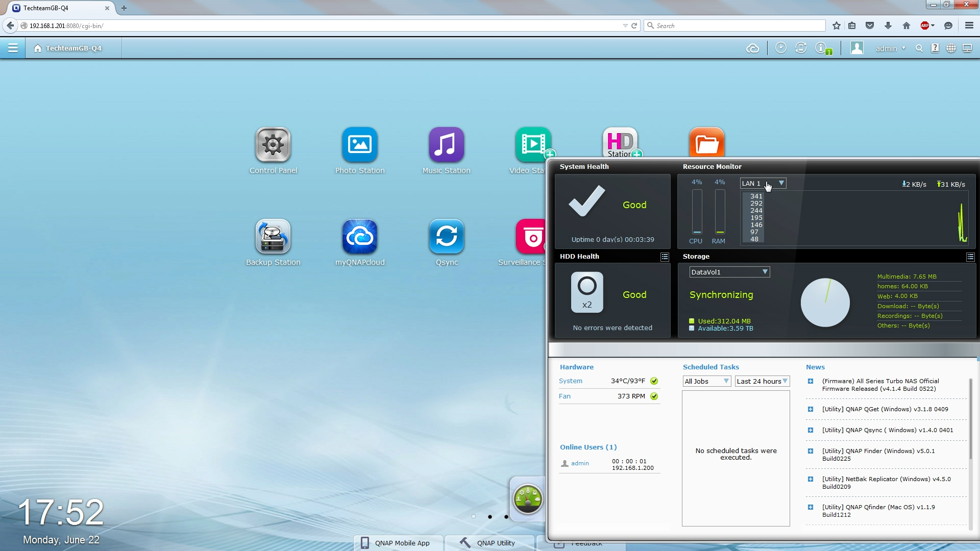This screenshot has width=980, height=551.
Task: Open Last 24 hours dropdown
Action: 762,381
